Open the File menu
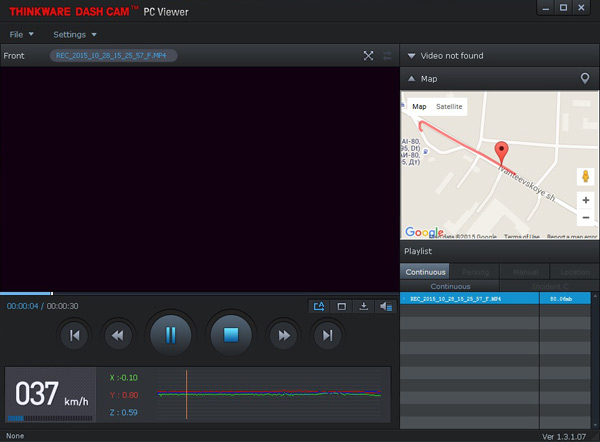This screenshot has width=600, height=442. coord(21,34)
